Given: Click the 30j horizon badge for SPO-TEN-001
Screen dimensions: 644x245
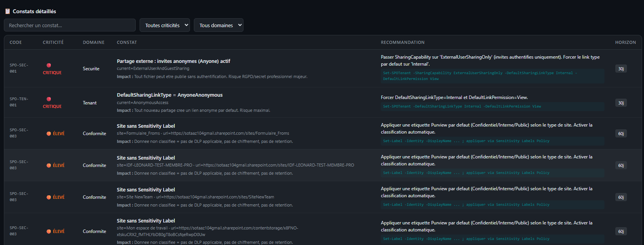Looking at the screenshot, I should coord(621,103).
